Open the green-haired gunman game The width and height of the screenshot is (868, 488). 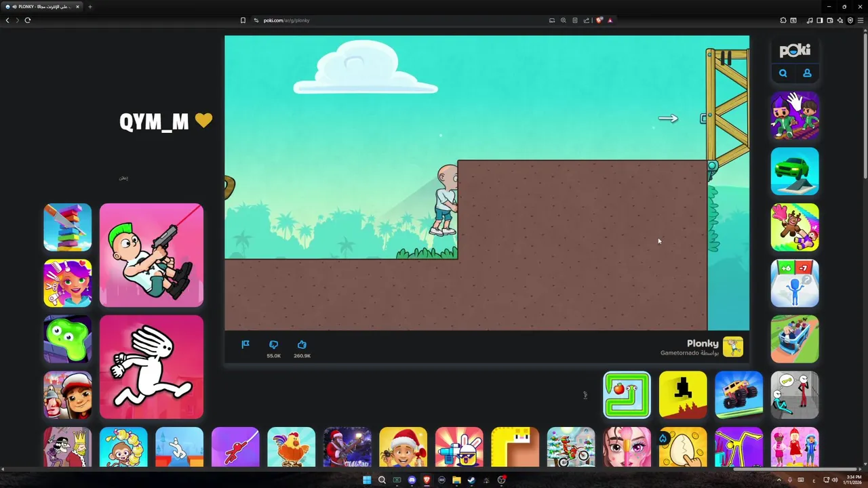click(x=151, y=255)
